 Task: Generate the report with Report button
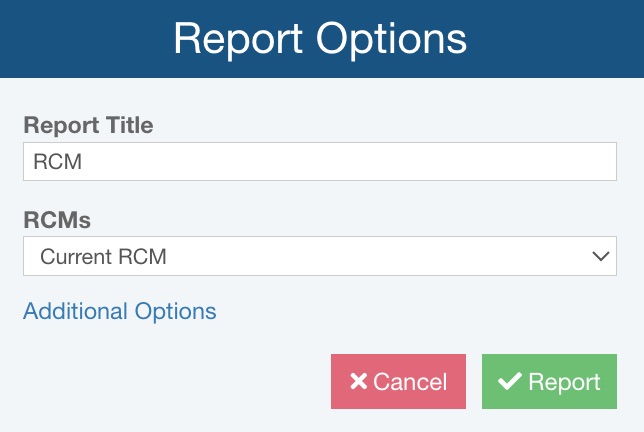pos(549,382)
